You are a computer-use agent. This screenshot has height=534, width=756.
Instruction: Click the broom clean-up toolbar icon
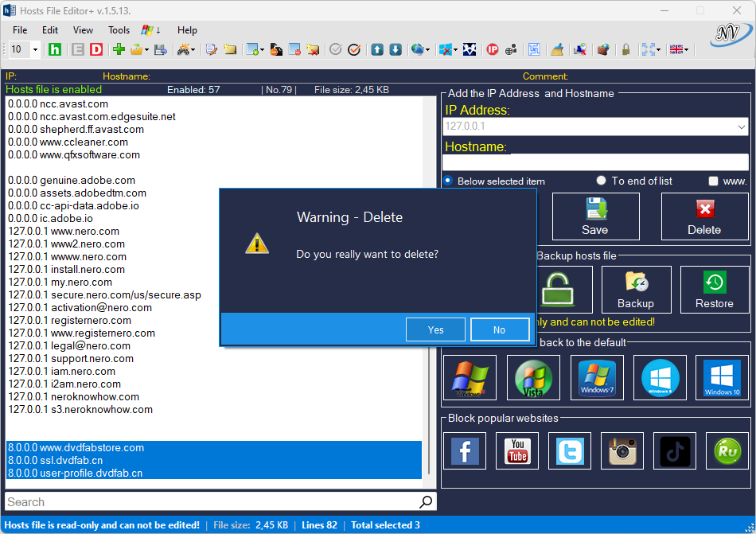tap(557, 49)
